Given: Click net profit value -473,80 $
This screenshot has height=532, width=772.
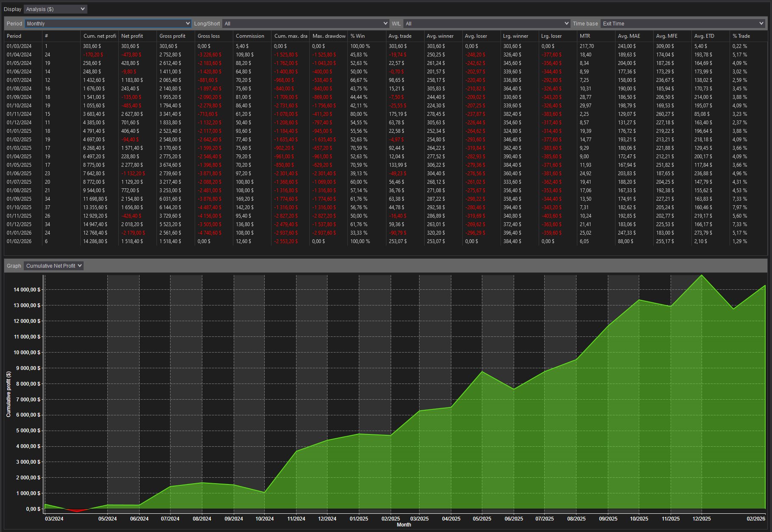Looking at the screenshot, I should click(x=132, y=55).
